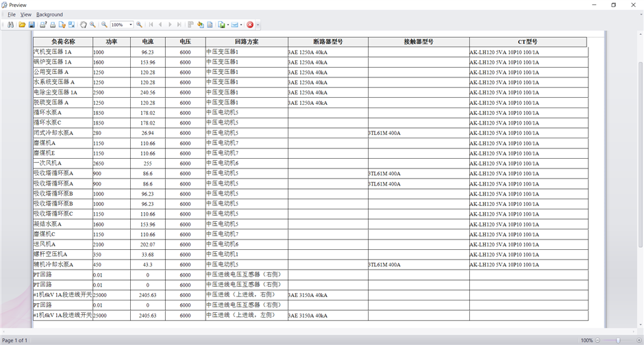Select the Hand tool
This screenshot has width=644, height=345.
[x=84, y=25]
